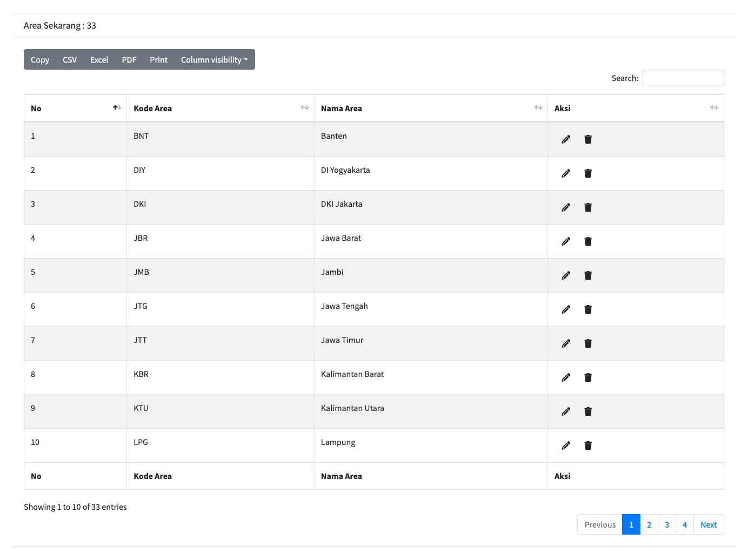
Task: Export table to Excel
Action: tap(99, 59)
